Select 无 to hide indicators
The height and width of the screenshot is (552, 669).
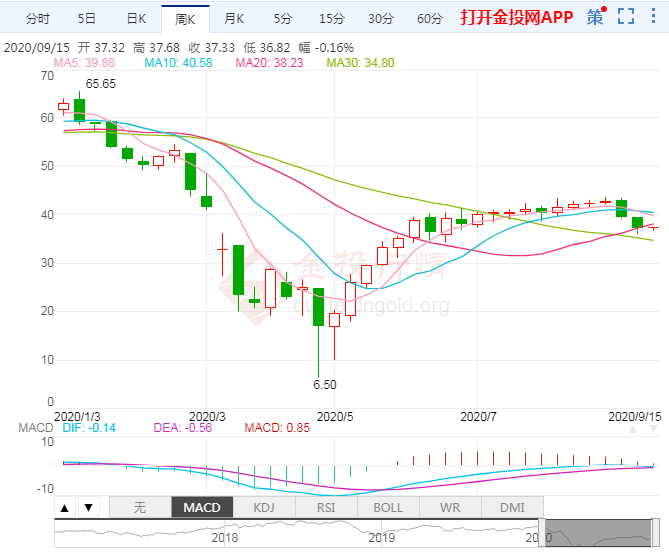(140, 508)
